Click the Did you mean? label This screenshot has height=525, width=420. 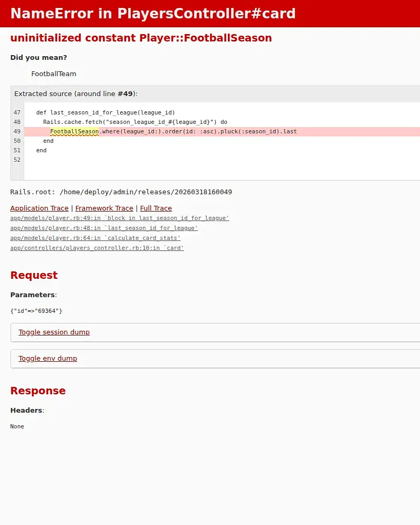pyautogui.click(x=38, y=57)
